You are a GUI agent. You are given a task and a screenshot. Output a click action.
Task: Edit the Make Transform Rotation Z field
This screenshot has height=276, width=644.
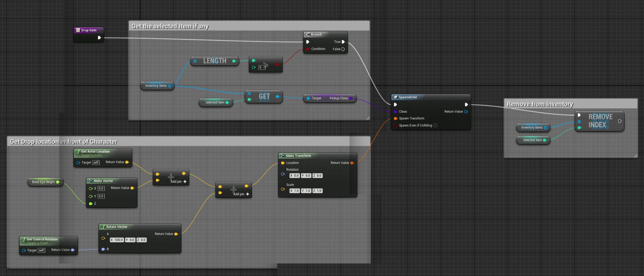(x=317, y=176)
